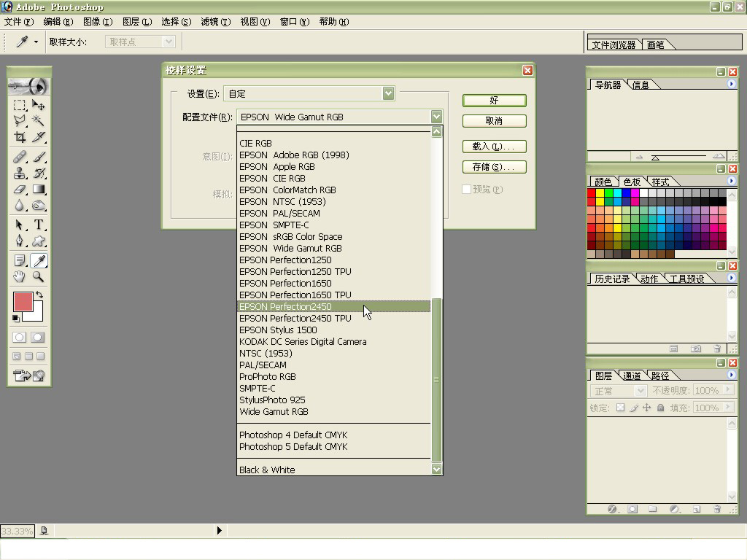The width and height of the screenshot is (747, 560).
Task: Click the profile list scrollbar down arrow
Action: pyautogui.click(x=436, y=469)
